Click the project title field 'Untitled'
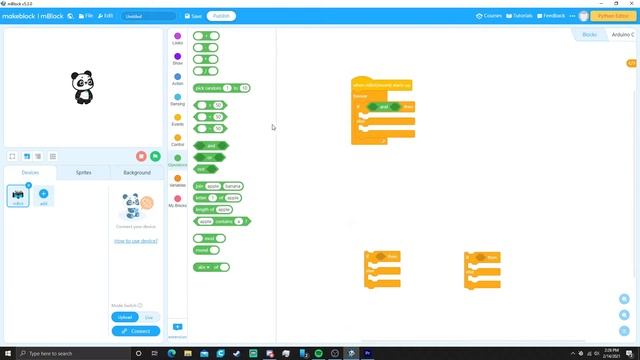640x360 pixels. tap(149, 16)
